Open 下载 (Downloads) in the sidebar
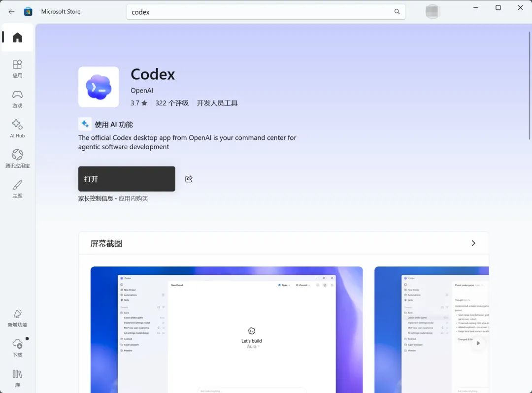 pyautogui.click(x=17, y=348)
